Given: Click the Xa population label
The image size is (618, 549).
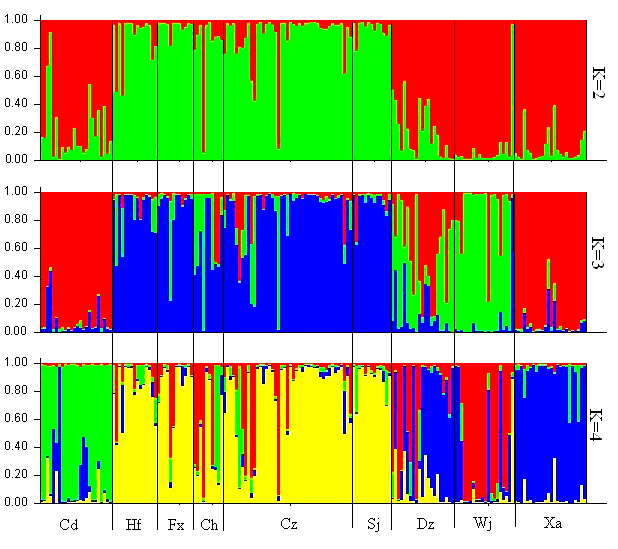Looking at the screenshot, I should click(553, 523).
